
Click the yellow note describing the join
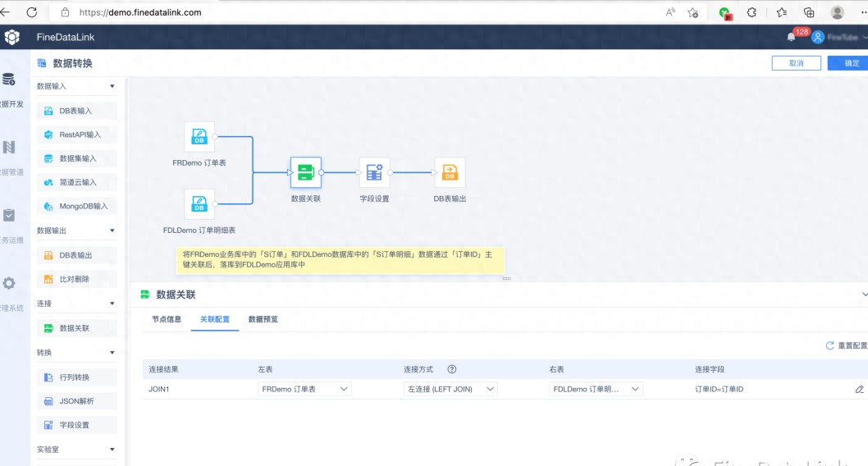point(340,259)
